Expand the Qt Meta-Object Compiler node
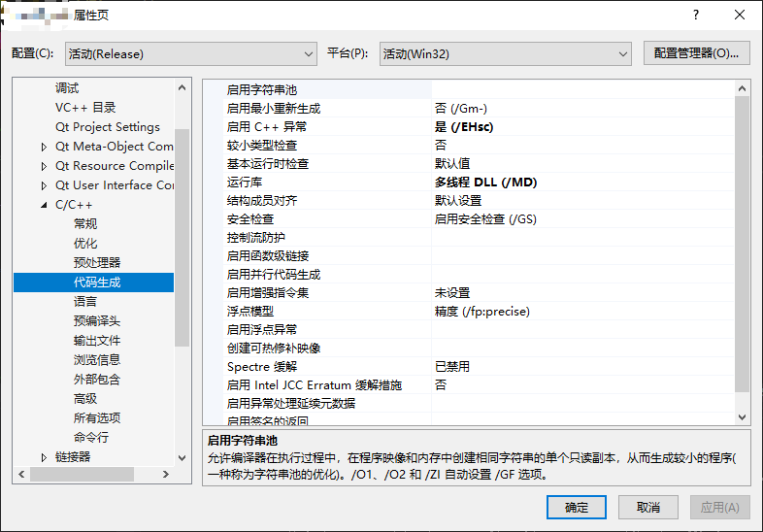 (x=44, y=147)
